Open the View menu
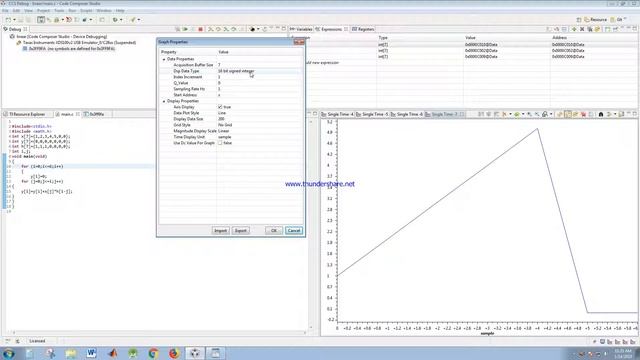 pos(28,11)
